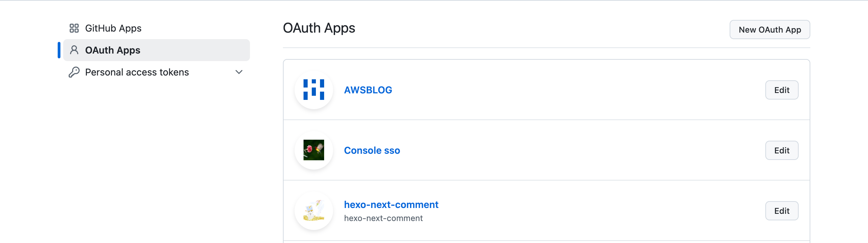Click the Personal access tokens key icon

point(74,72)
